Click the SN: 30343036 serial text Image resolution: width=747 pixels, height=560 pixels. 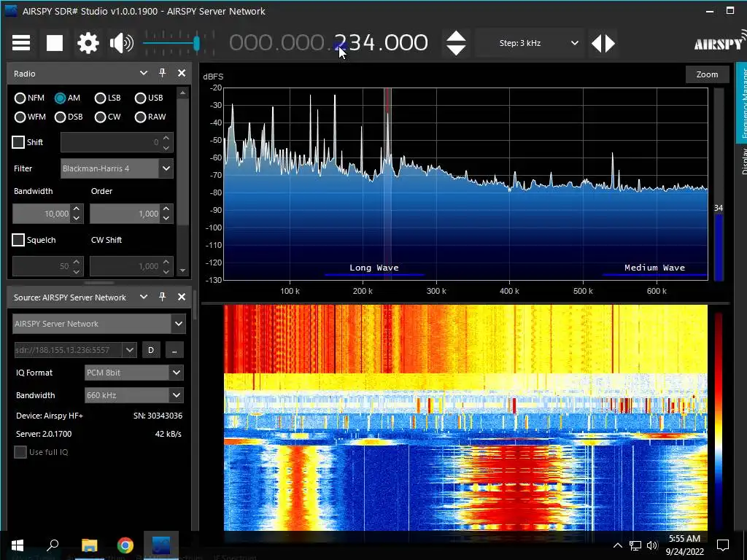pos(158,416)
